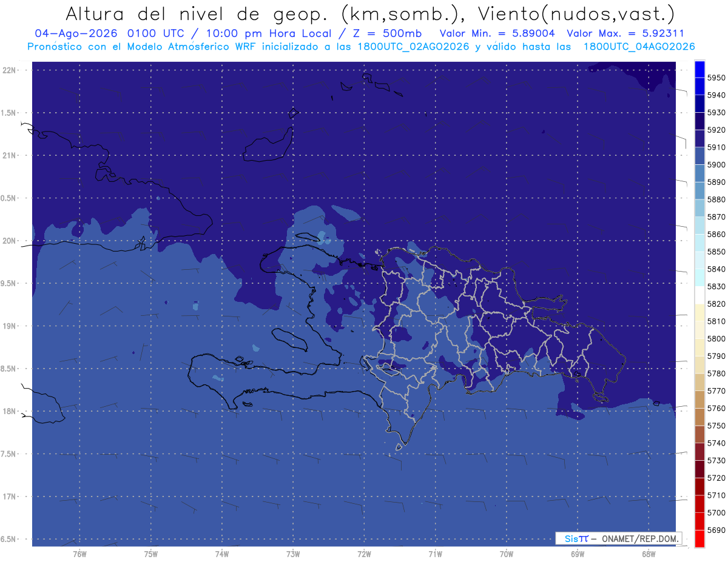
Task: Click the 'ONAMET/REP.DOM.' credit label
Action: coord(639,538)
